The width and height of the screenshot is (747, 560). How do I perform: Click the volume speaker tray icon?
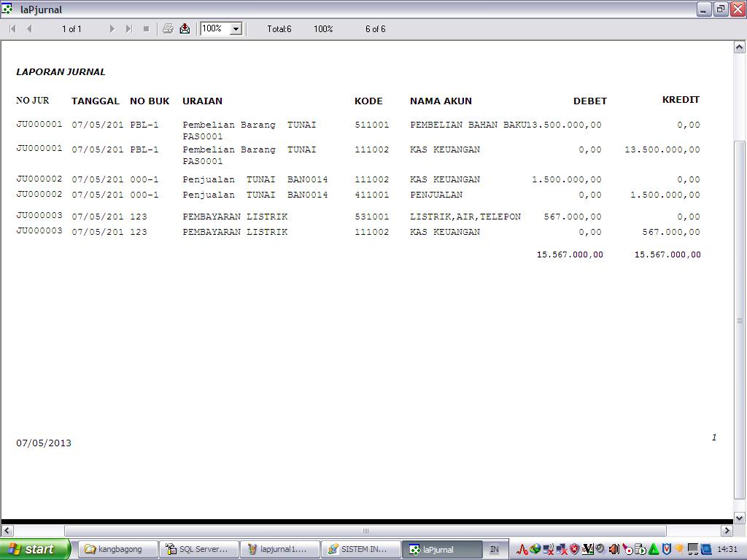tap(614, 549)
